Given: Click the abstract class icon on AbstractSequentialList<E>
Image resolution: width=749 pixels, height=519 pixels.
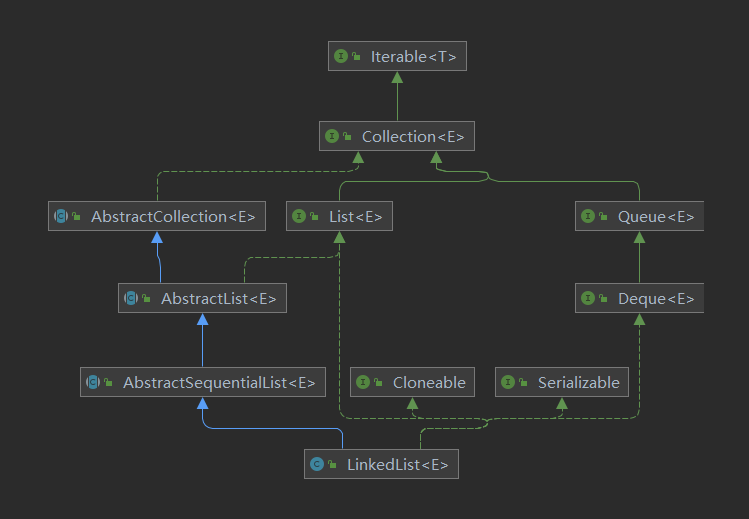Looking at the screenshot, I should (x=94, y=382).
